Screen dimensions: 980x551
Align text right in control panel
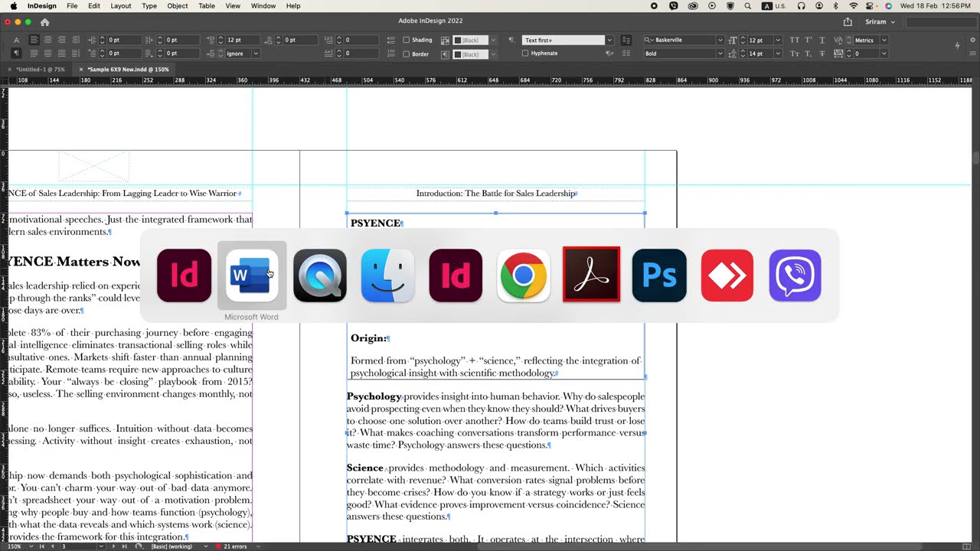click(x=62, y=40)
